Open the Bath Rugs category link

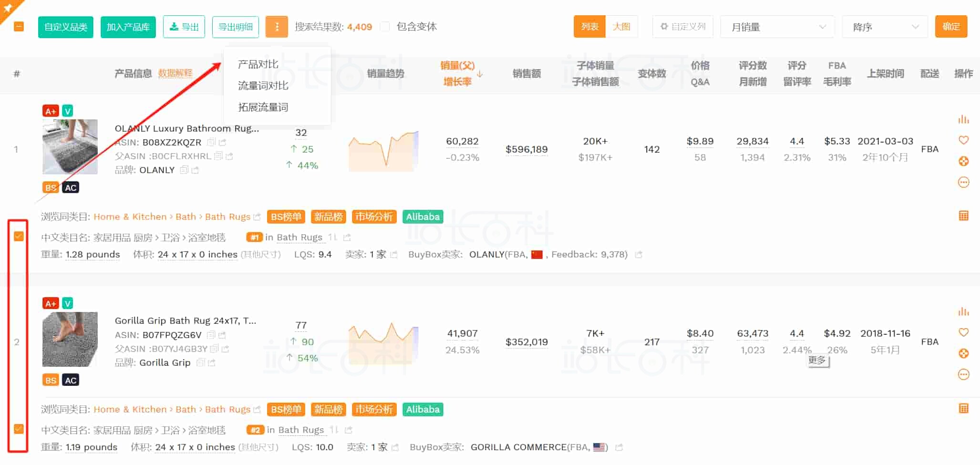pos(227,216)
